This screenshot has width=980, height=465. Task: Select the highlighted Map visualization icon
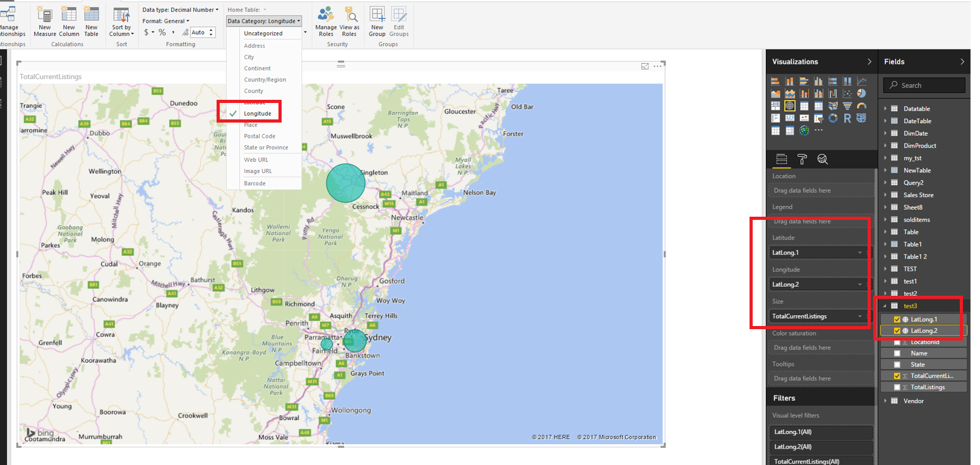click(790, 106)
